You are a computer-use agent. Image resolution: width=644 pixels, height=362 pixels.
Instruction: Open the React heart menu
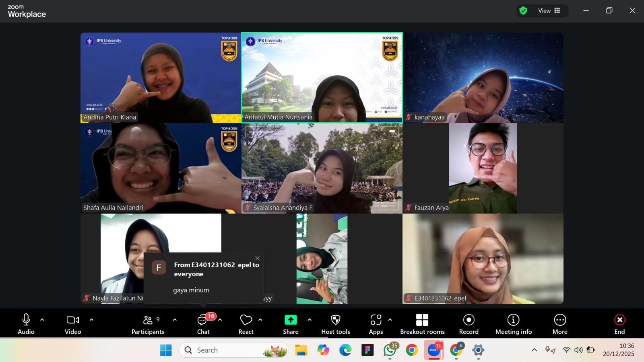[246, 323]
